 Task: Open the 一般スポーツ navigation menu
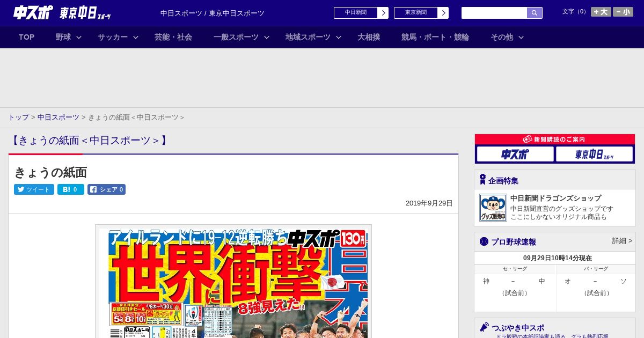click(x=236, y=37)
